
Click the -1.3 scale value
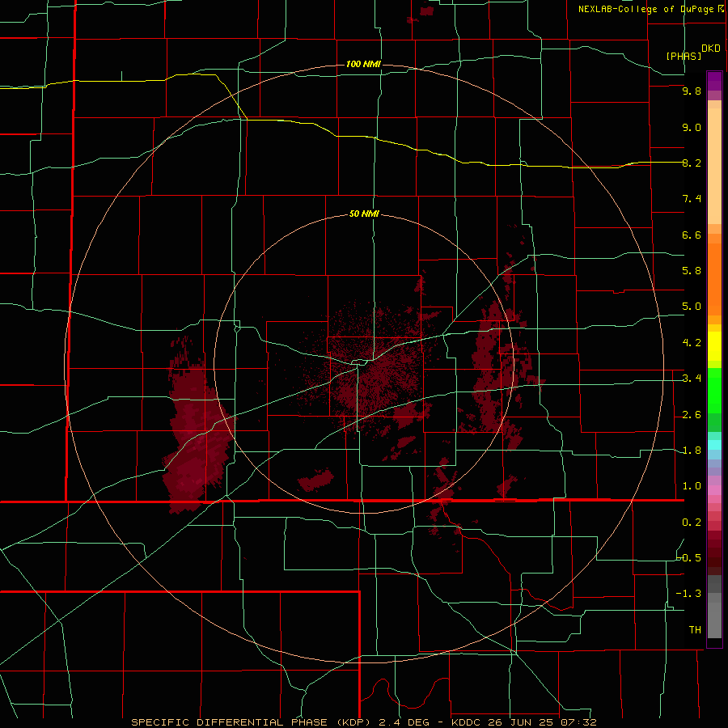[x=689, y=594]
